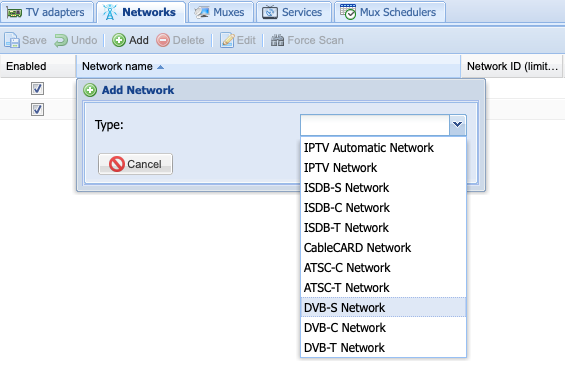This screenshot has height=376, width=565.
Task: Select DVB-C Network type
Action: pos(383,328)
